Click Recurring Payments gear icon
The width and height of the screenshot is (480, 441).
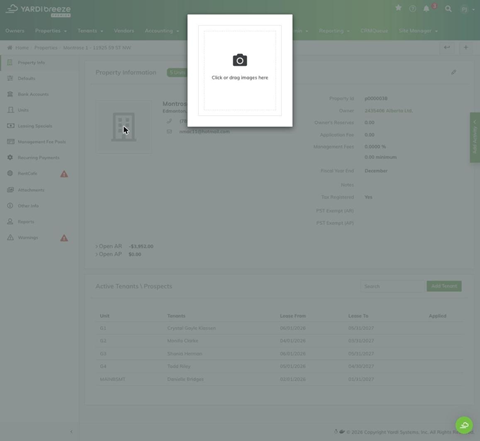tap(10, 157)
